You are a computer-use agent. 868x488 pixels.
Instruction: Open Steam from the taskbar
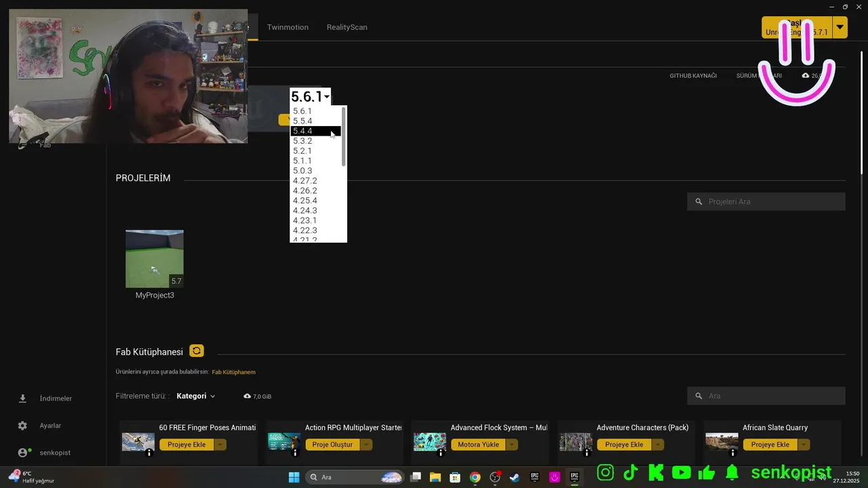point(515,477)
